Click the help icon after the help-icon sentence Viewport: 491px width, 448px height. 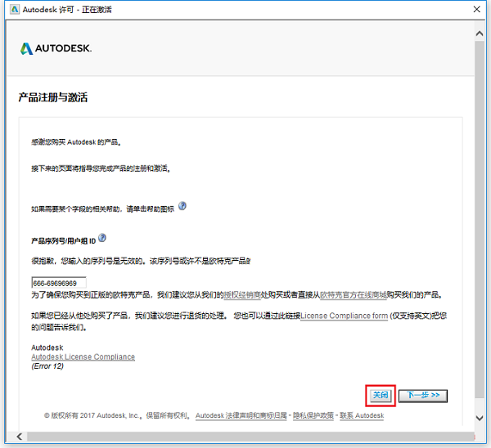182,206
